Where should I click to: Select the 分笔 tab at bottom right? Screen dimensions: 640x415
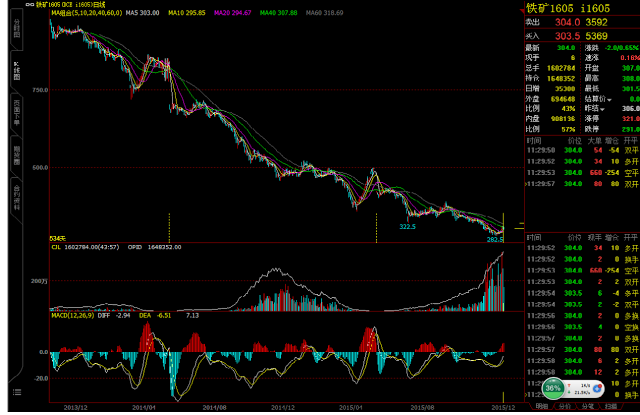click(x=588, y=406)
